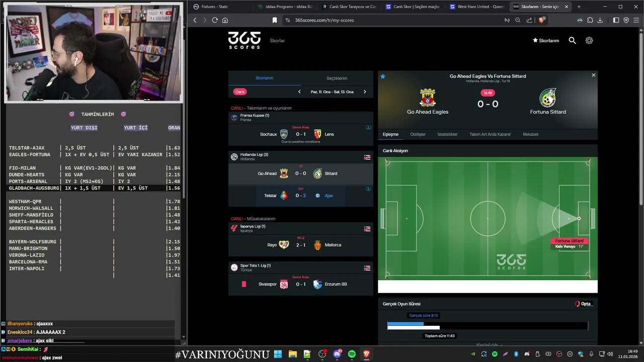Open the Sivasspor vs Erzurum BB match
Viewport: 644px width, 362px height.
(x=301, y=284)
